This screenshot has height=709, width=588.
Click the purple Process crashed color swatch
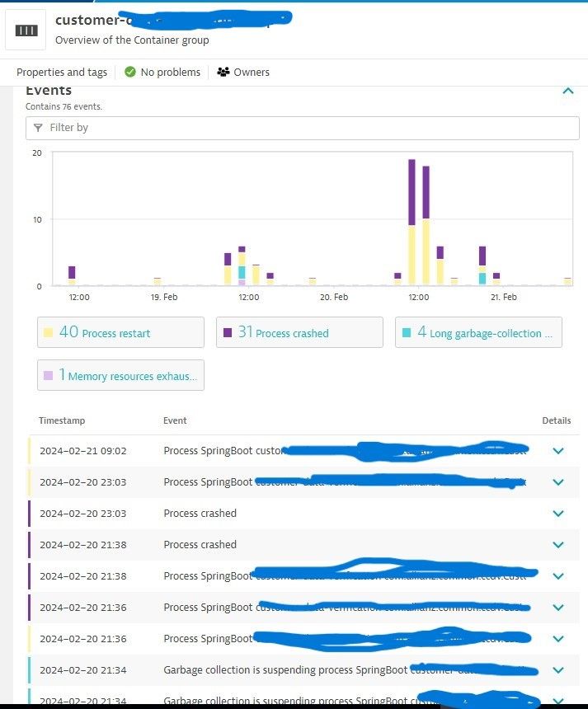[x=228, y=333]
